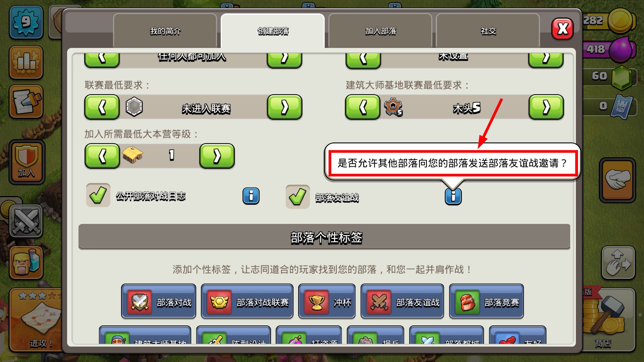Increase minimum town hall level with right arrow
The width and height of the screenshot is (644, 362).
pyautogui.click(x=217, y=156)
